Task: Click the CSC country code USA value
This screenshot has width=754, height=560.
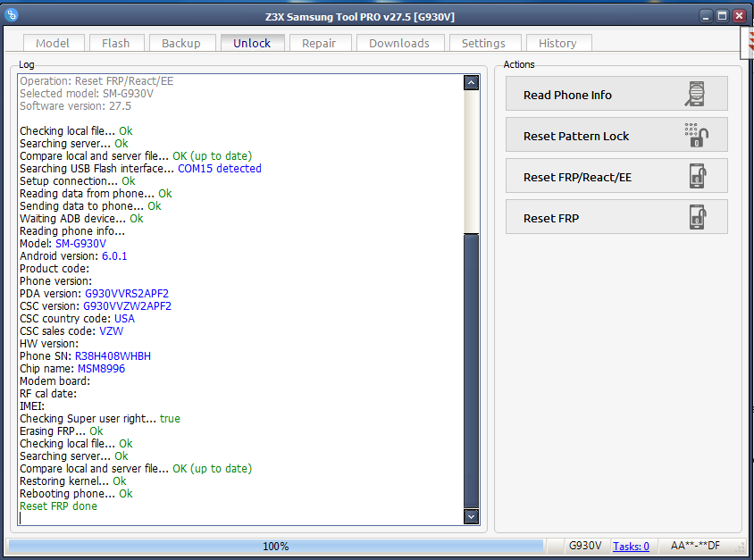Action: [x=124, y=319]
